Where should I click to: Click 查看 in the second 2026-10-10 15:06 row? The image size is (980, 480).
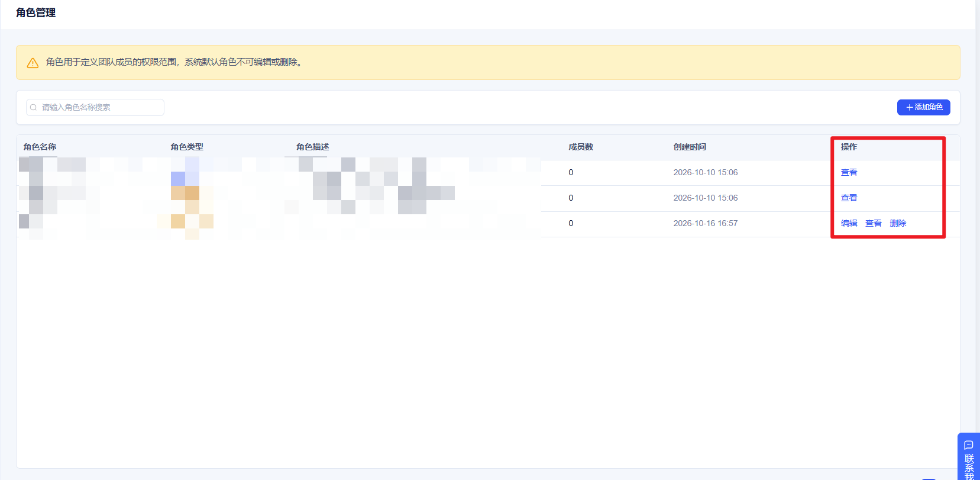coord(849,198)
